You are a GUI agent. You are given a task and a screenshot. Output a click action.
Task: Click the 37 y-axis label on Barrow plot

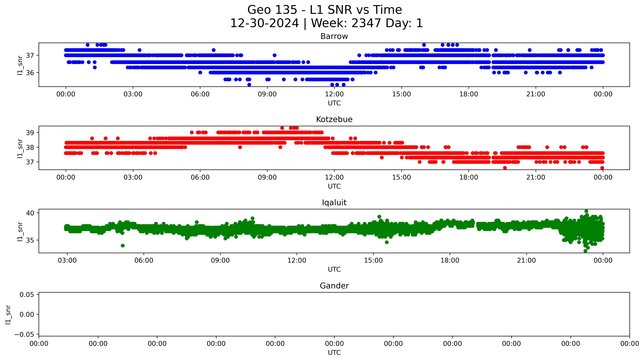(x=30, y=55)
